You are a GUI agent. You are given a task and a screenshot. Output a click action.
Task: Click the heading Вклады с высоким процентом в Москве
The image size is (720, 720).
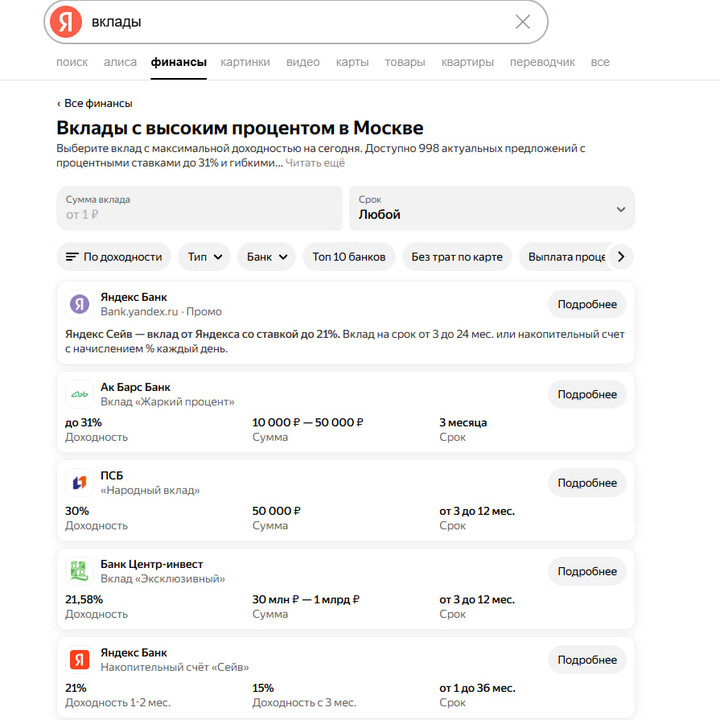tap(240, 128)
